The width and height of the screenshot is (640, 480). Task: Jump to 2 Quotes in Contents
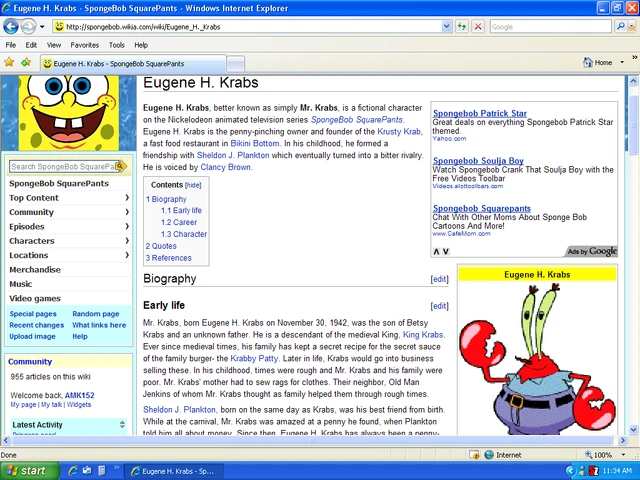tap(161, 246)
